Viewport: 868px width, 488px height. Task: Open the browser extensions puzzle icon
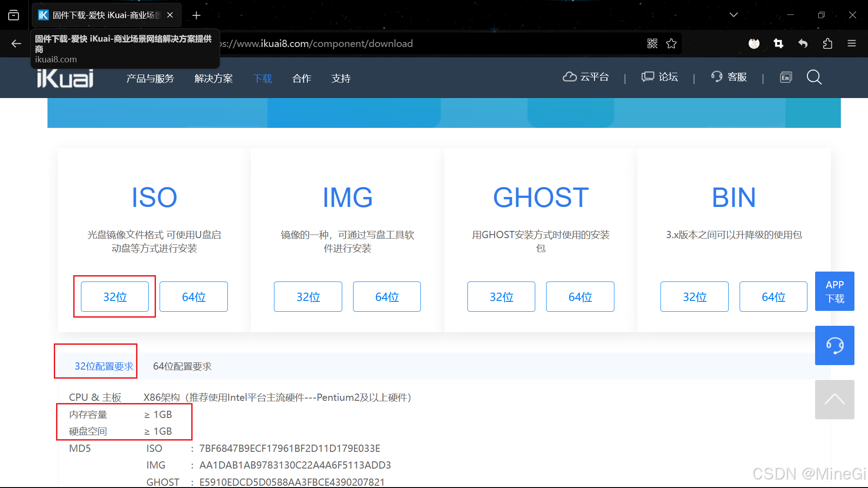tap(827, 43)
